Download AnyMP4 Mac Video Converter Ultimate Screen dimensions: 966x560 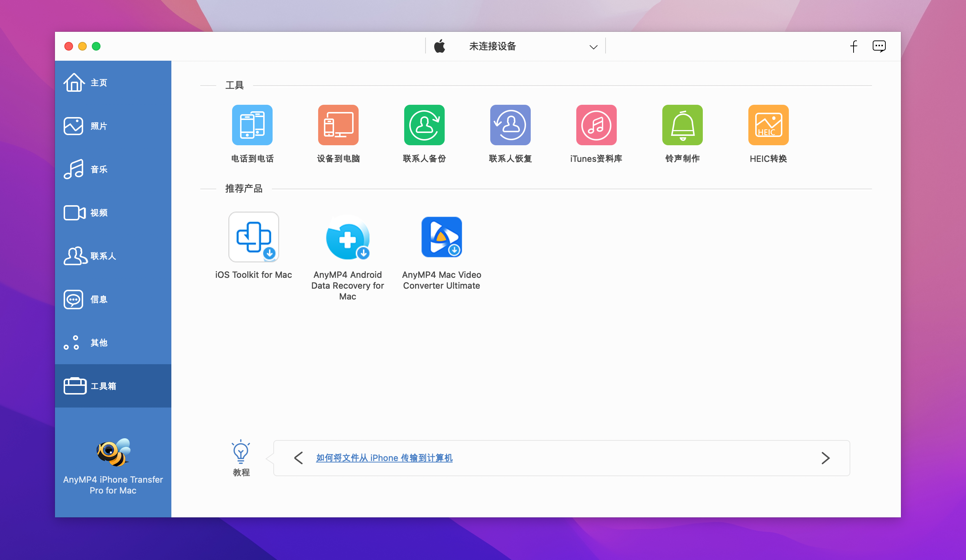point(441,237)
